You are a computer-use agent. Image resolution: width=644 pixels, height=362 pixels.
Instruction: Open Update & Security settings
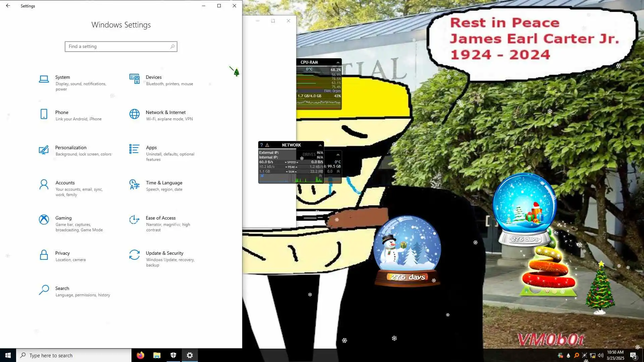click(164, 253)
